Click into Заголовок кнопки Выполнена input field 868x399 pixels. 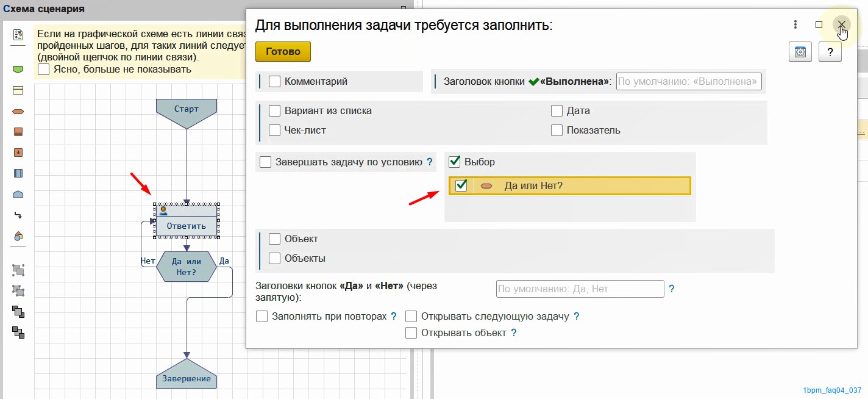[689, 81]
